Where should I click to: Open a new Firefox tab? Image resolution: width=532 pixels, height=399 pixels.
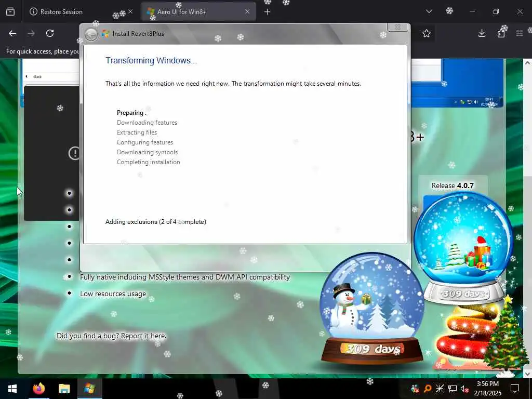pos(268,12)
